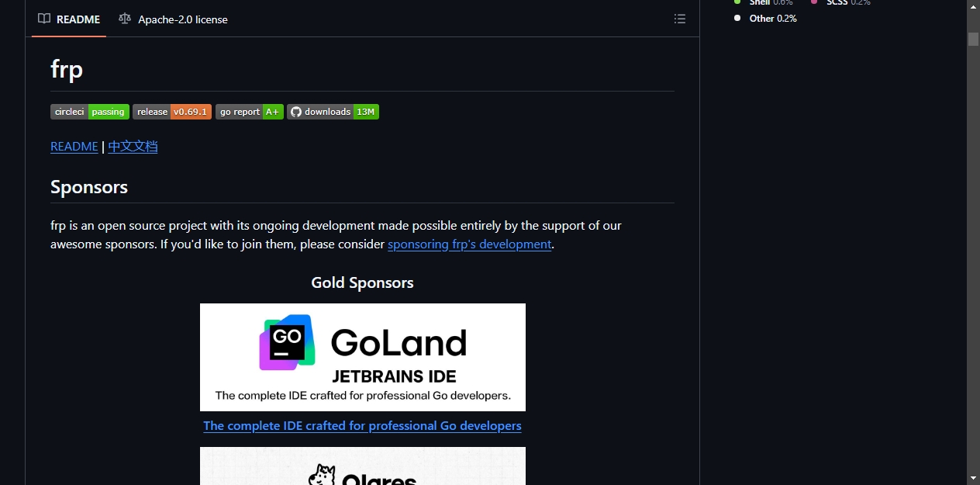The image size is (980, 485).
Task: Click the Gold Sponsors heading
Action: [362, 282]
